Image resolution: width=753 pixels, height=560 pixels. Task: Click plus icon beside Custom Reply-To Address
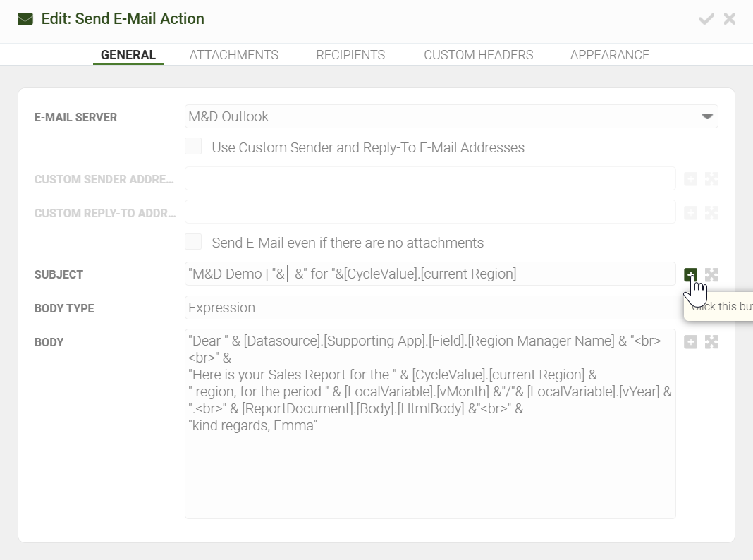[690, 213]
